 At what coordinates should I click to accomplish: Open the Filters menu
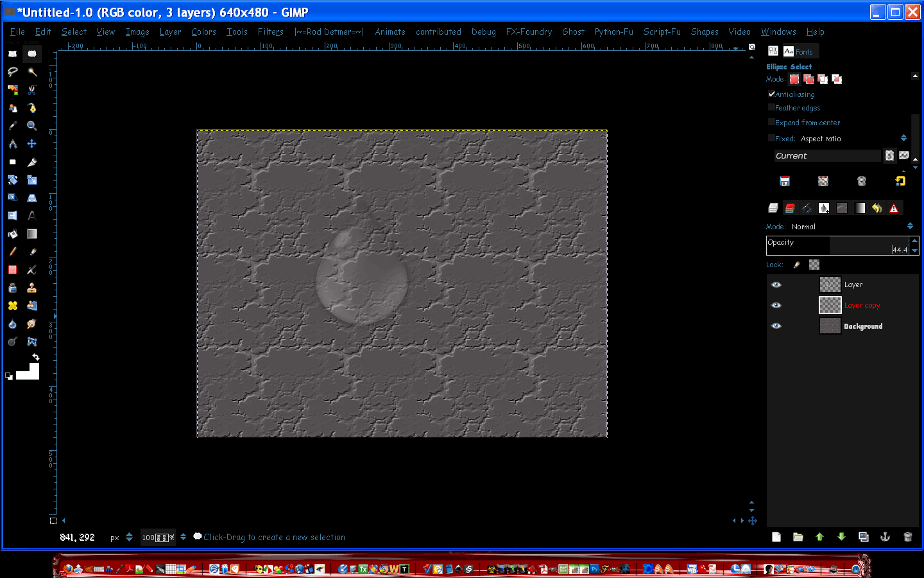(270, 31)
